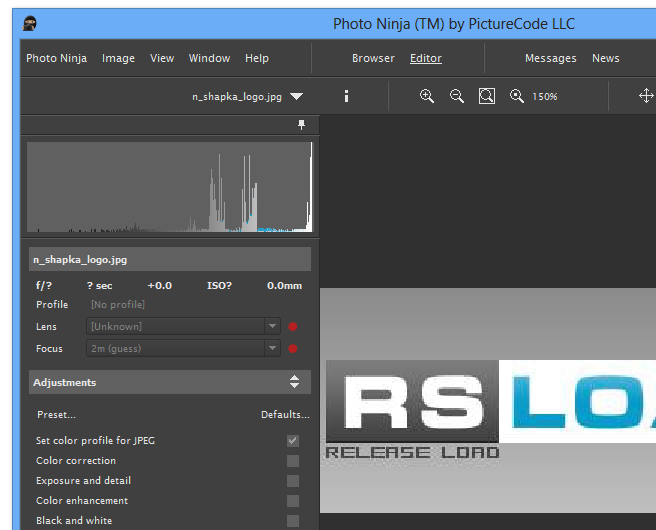Image resolution: width=656 pixels, height=530 pixels.
Task: Open the Exposure and detail adjustment
Action: pyautogui.click(x=83, y=481)
